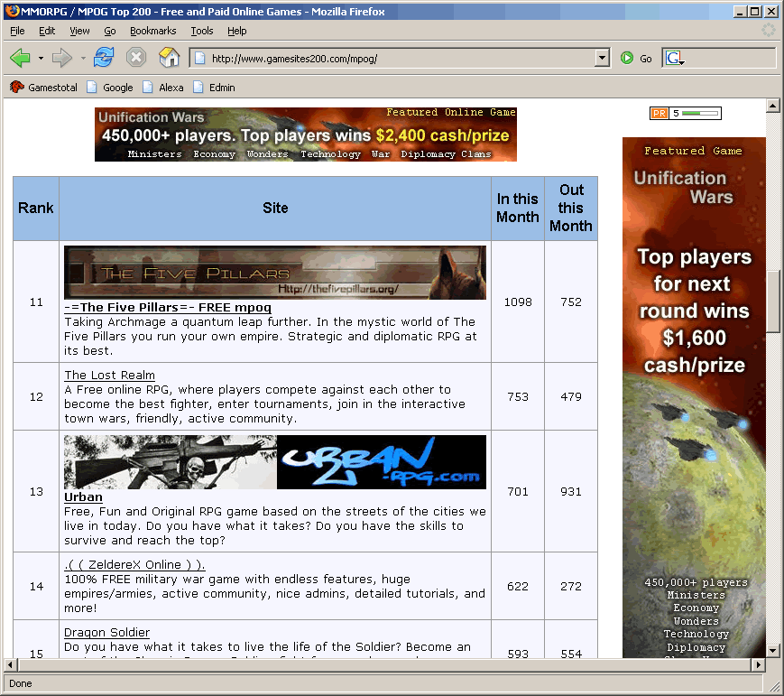The height and width of the screenshot is (696, 784).
Task: Click the Google search engine icon
Action: tap(673, 58)
